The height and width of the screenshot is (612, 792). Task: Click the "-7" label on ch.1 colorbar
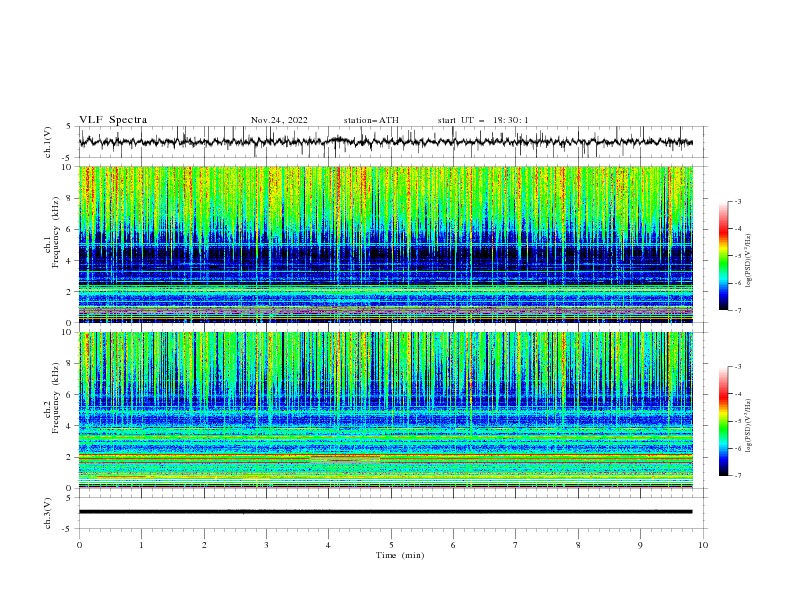(x=738, y=310)
